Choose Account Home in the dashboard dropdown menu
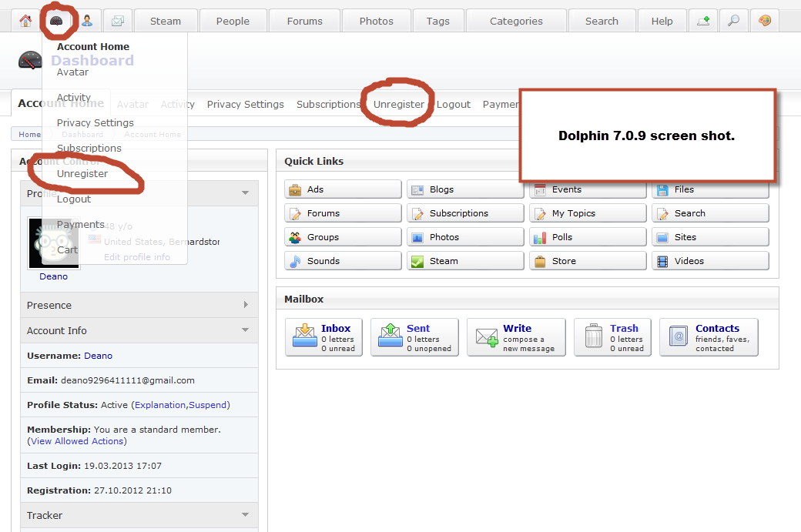The image size is (801, 532). click(x=93, y=46)
